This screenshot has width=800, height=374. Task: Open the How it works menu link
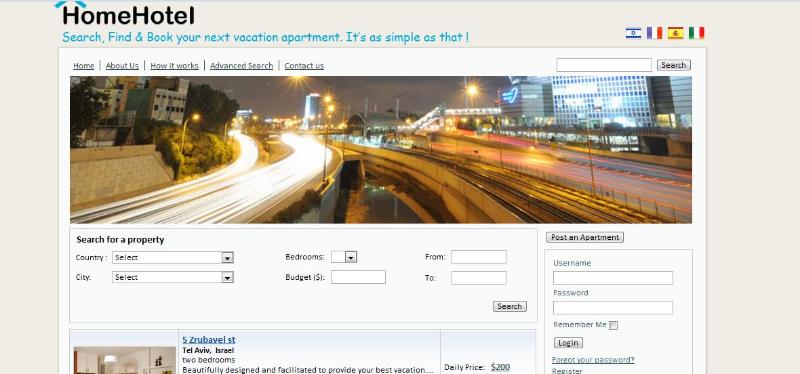tap(174, 66)
